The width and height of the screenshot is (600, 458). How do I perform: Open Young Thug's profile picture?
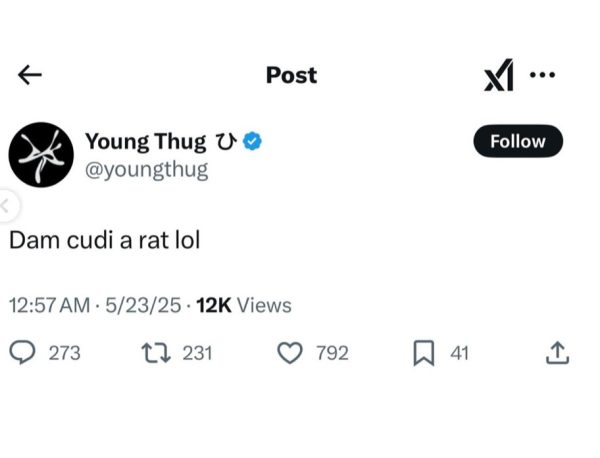coord(38,155)
